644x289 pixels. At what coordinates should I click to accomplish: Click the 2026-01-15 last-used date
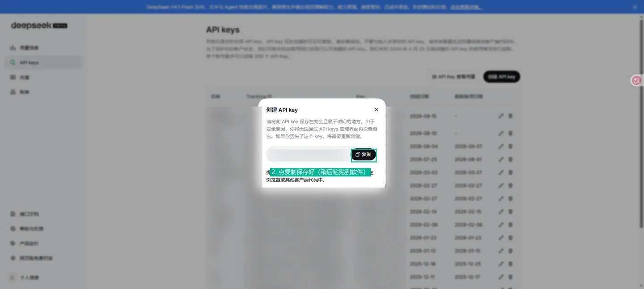tap(468, 251)
